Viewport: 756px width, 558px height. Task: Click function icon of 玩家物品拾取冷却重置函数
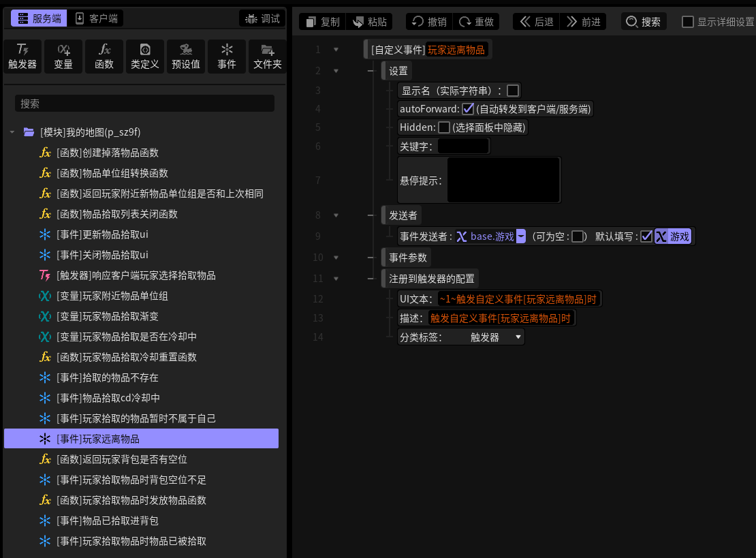45,357
